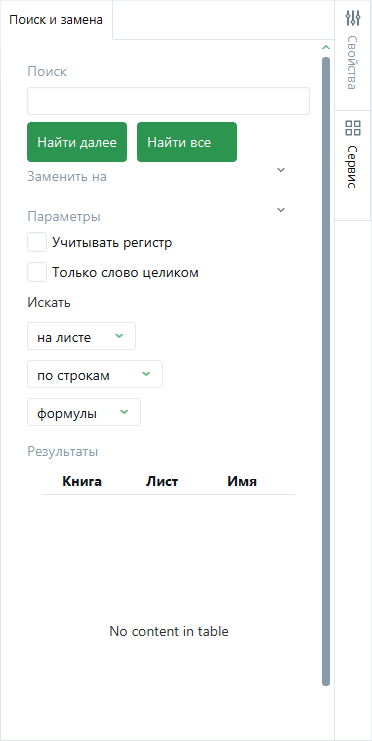Select the Свойства side tab label

coord(352,62)
